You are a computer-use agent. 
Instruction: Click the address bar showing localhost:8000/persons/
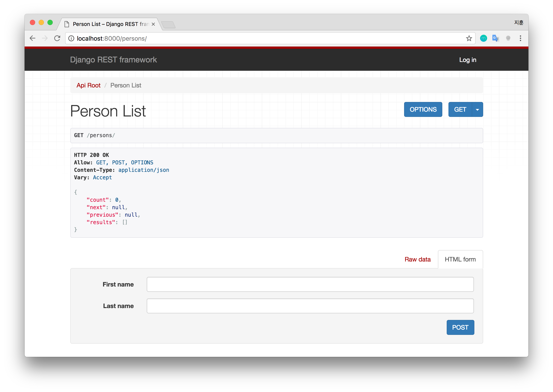pos(270,38)
